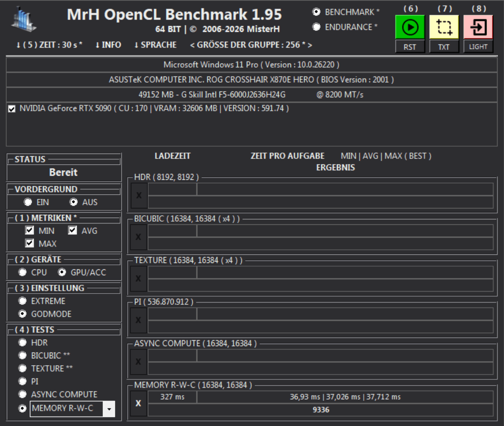Clear TEXTURE result with X button
This screenshot has width=504, height=426.
pos(139,278)
